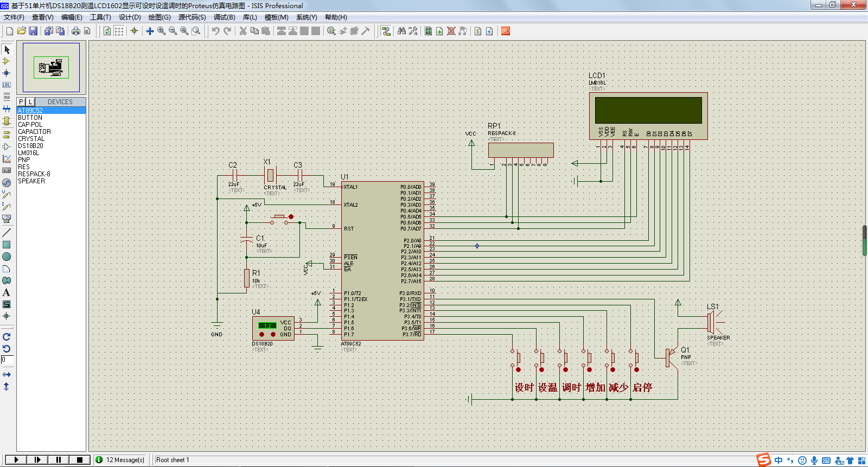The width and height of the screenshot is (868, 467).
Task: Pause the simulation
Action: point(58,459)
